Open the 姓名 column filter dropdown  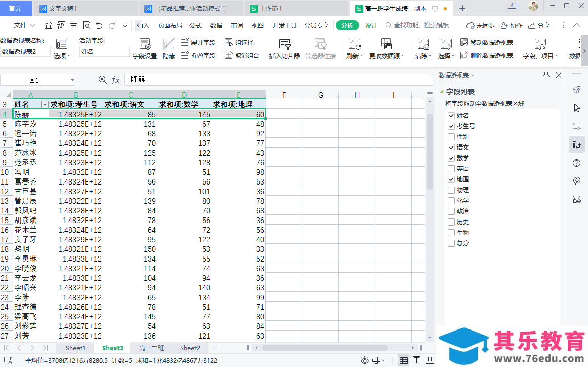(x=45, y=105)
